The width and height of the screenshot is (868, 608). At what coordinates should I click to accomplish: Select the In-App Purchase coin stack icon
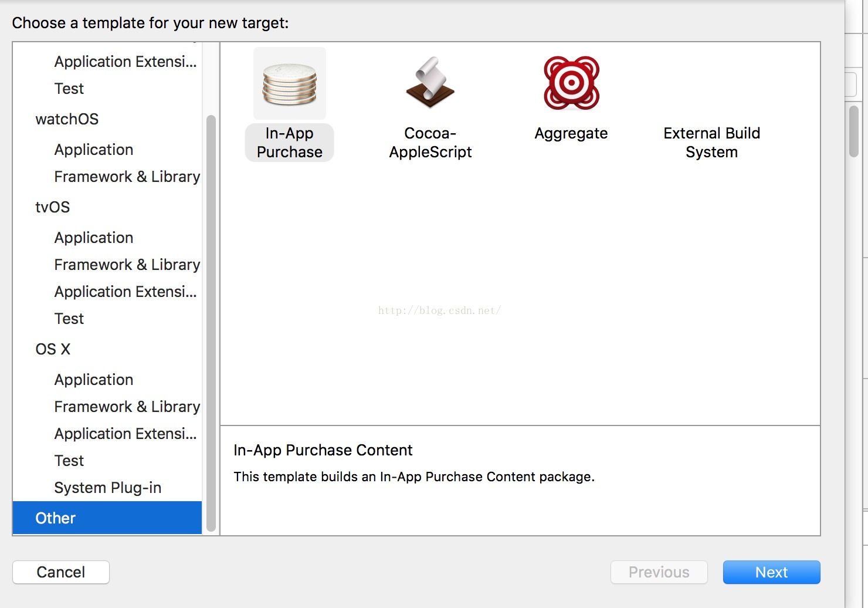290,84
